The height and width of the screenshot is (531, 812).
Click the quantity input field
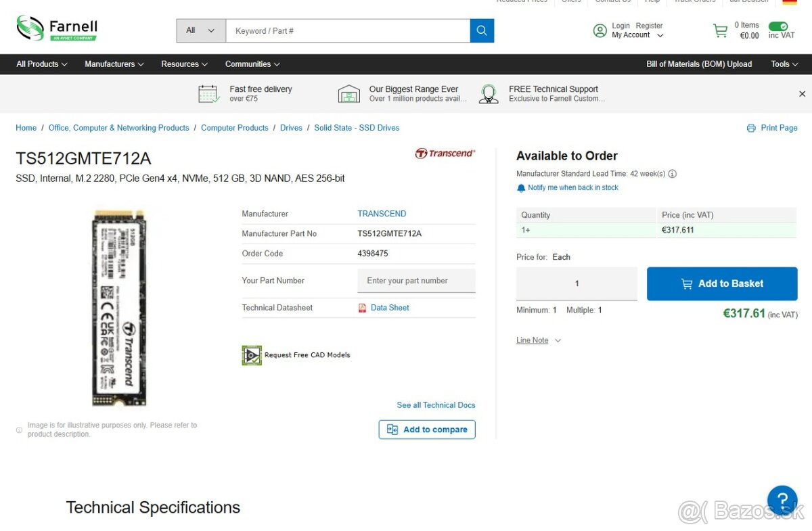click(576, 283)
